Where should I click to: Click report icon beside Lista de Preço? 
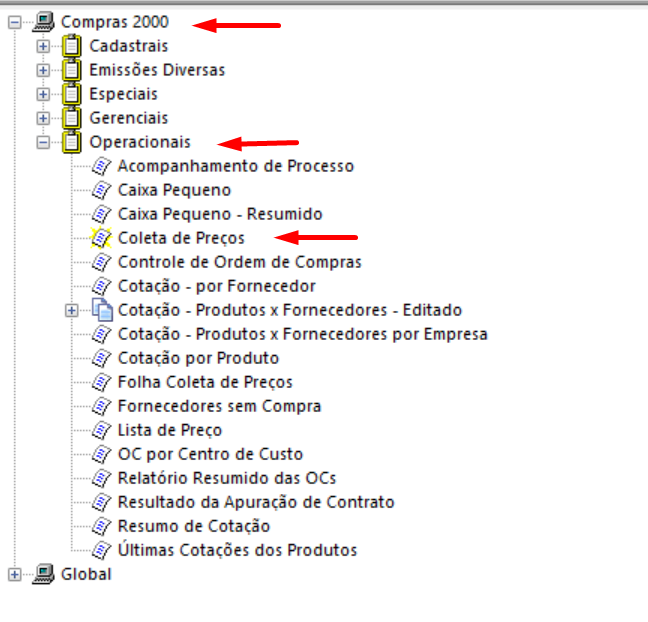pos(101,430)
